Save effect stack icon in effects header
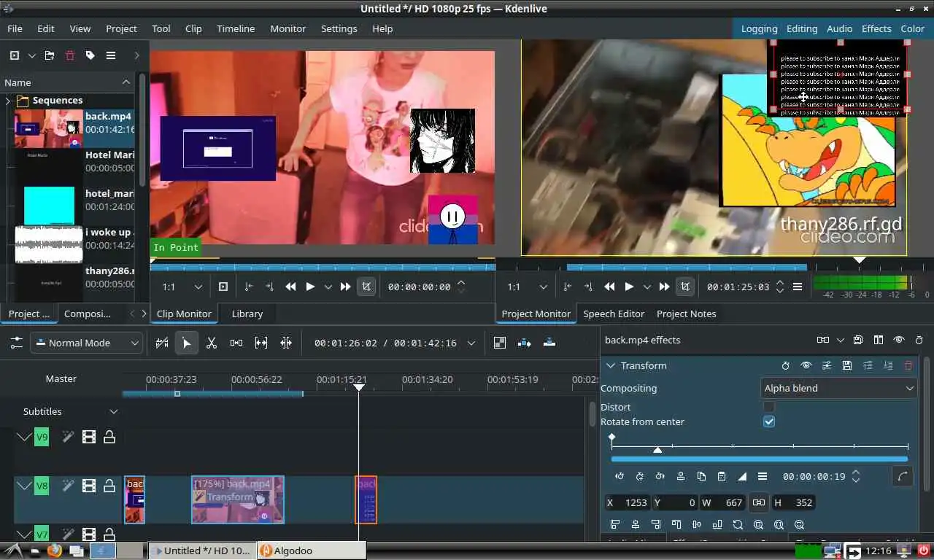Screen dimensions: 934x560 click(x=858, y=340)
